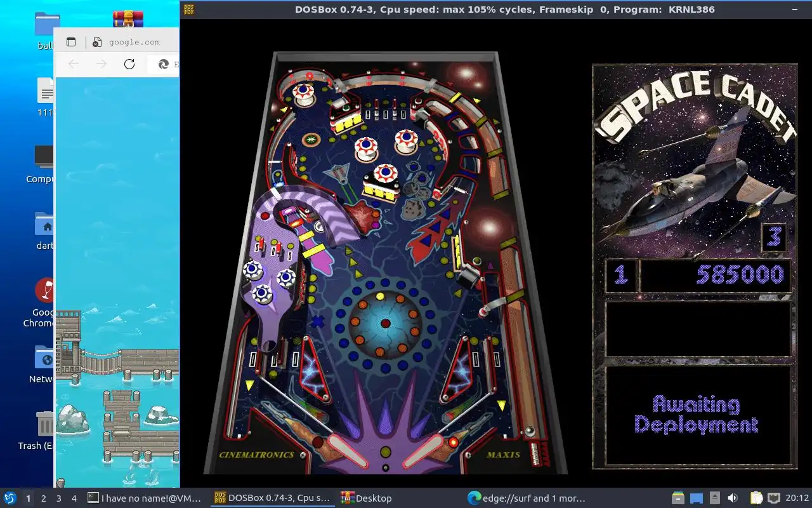Screen dimensions: 812x508
Task: Click the volume speaker tray icon
Action: click(x=733, y=498)
